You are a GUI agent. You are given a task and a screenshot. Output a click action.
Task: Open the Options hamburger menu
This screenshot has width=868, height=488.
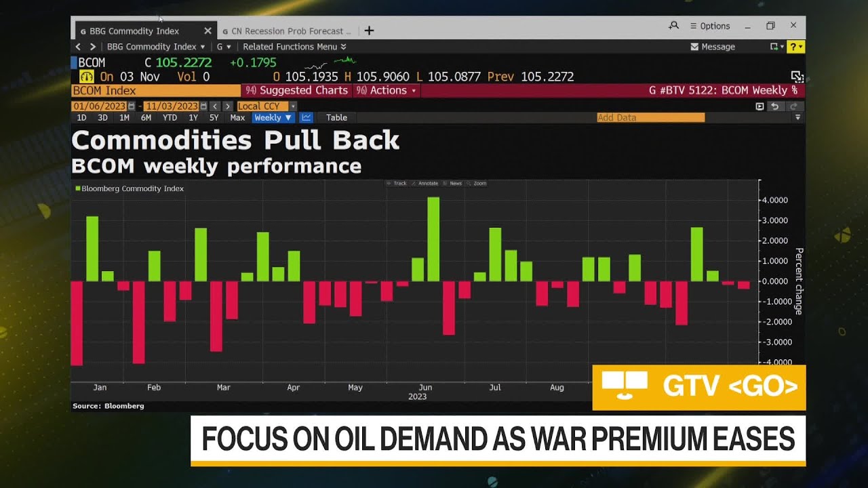pyautogui.click(x=710, y=26)
